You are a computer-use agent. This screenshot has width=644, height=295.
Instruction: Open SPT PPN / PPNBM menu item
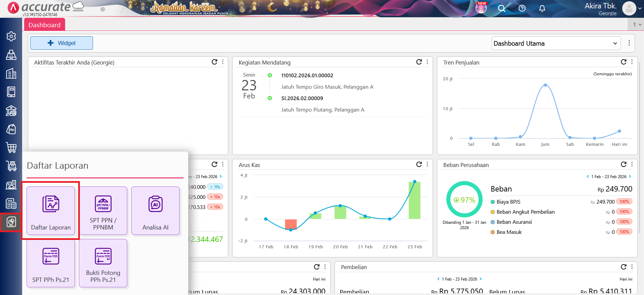coord(103,211)
